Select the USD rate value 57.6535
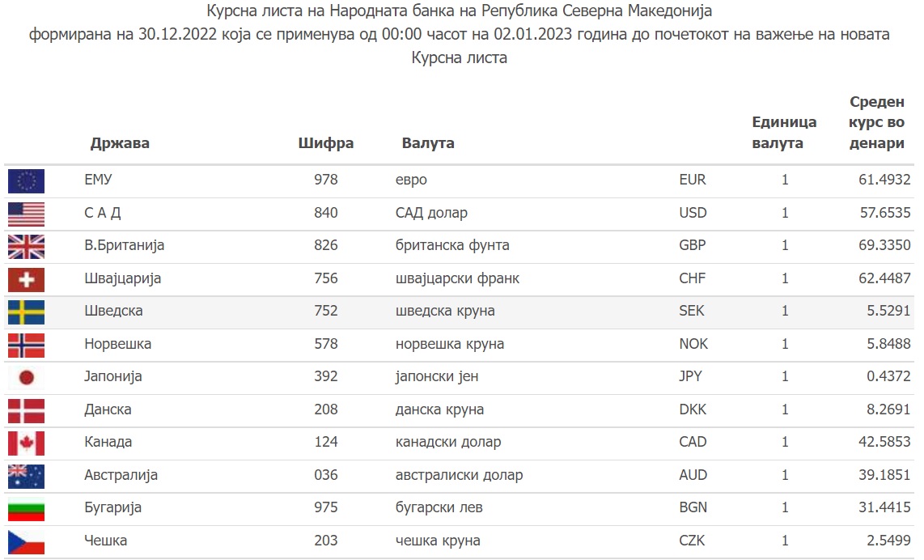The height and width of the screenshot is (560, 924). pos(885,213)
